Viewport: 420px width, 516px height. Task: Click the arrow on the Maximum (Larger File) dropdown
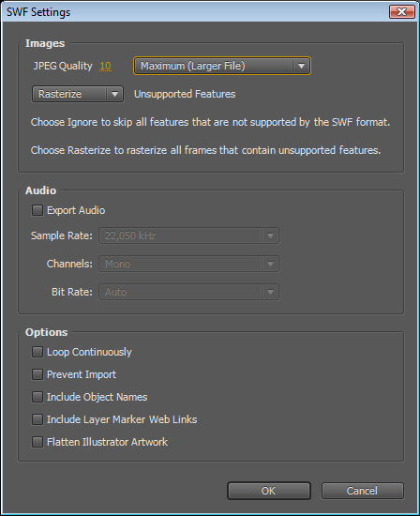click(x=301, y=66)
